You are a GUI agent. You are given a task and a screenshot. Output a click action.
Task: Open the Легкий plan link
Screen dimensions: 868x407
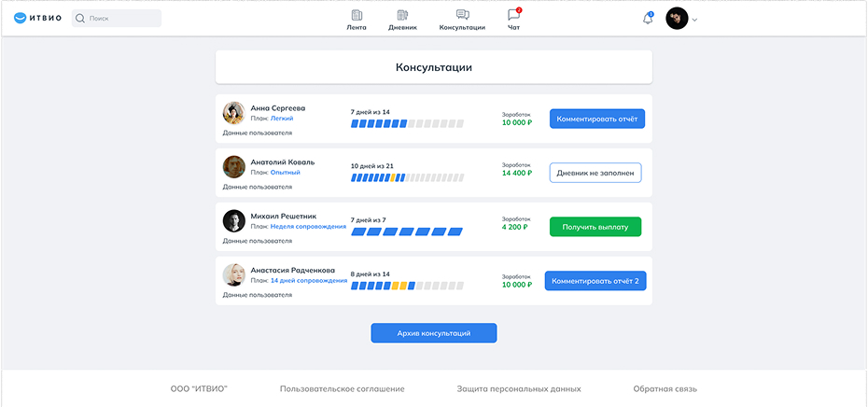[282, 119]
